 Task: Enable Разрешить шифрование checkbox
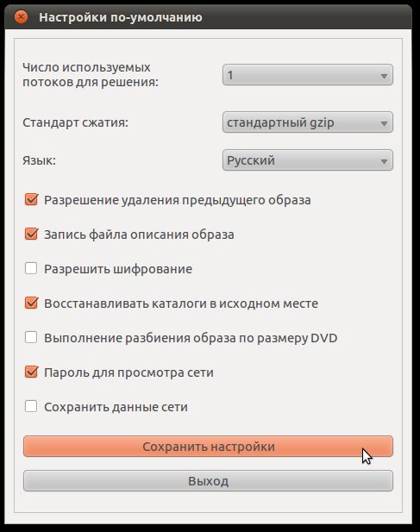point(31,269)
